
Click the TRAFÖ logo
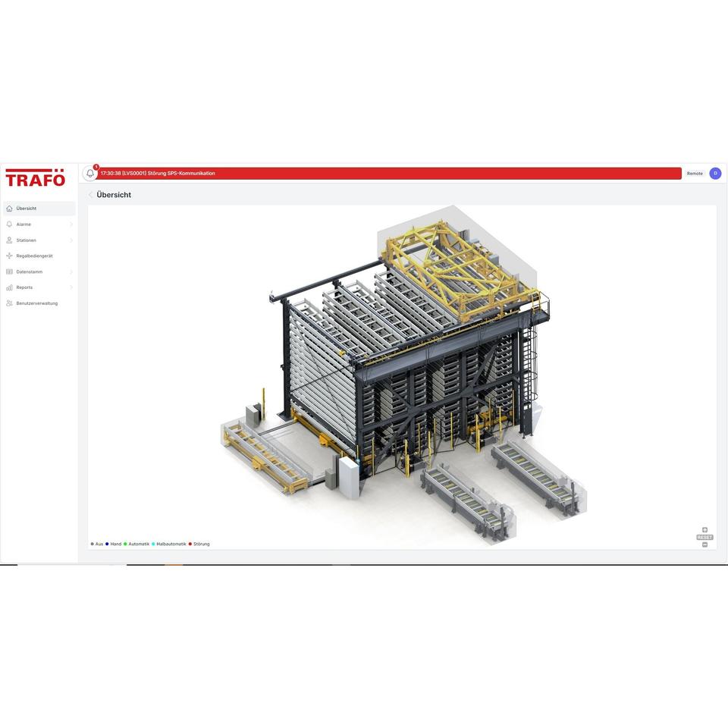click(x=36, y=177)
